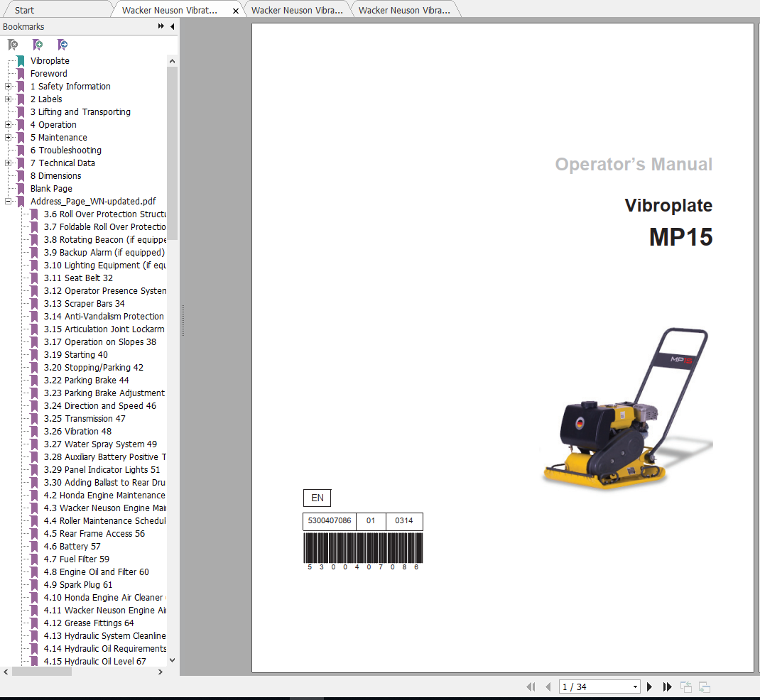
Task: Open 4.8 Engine Oil and Filter 60 bookmark
Action: pos(97,572)
